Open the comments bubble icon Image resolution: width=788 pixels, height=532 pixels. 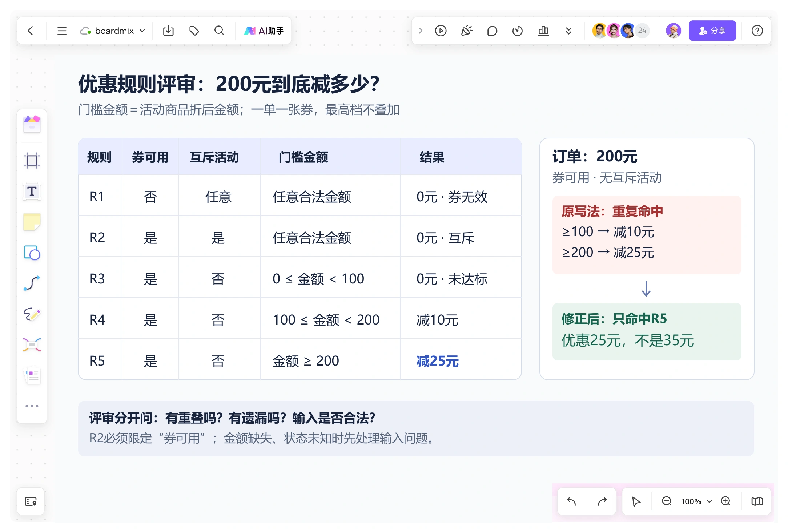click(492, 31)
